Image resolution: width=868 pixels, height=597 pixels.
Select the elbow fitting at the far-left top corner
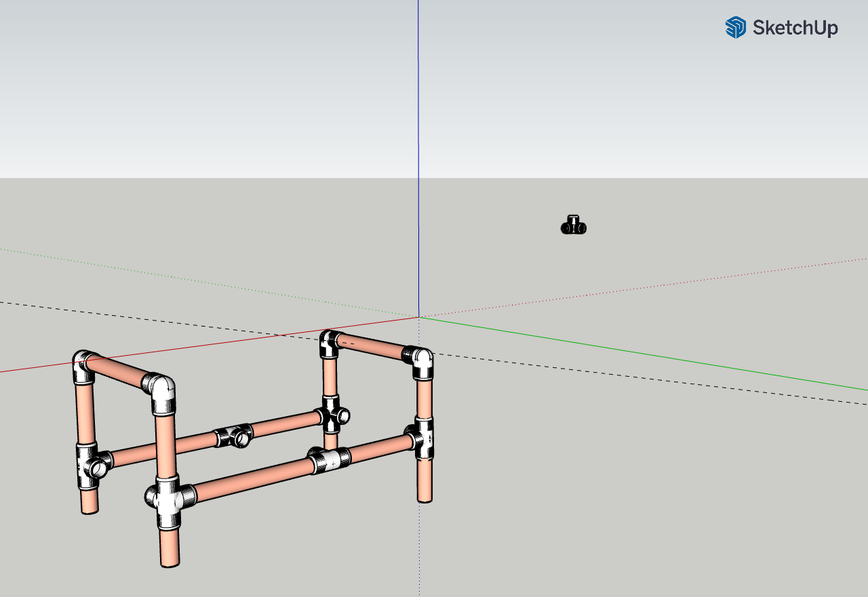(x=83, y=367)
